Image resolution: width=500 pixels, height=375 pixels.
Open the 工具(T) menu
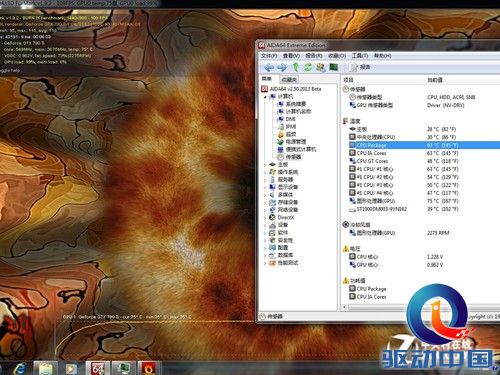pyautogui.click(x=360, y=56)
